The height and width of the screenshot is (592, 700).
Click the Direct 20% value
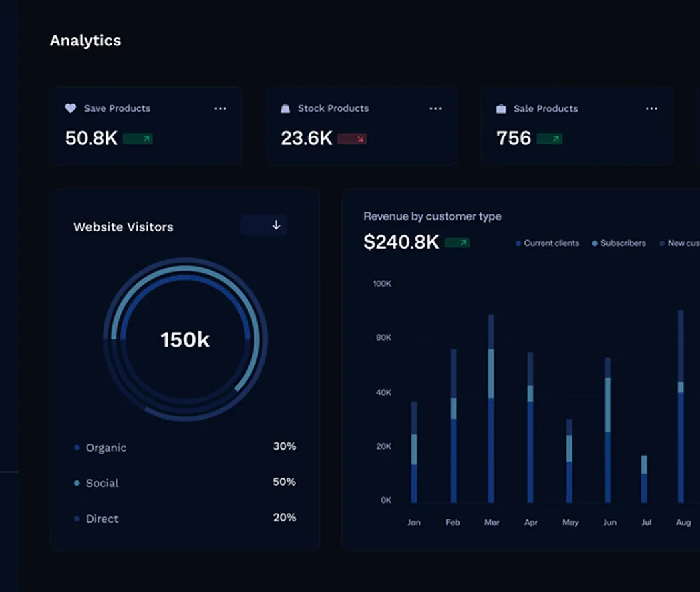(285, 517)
